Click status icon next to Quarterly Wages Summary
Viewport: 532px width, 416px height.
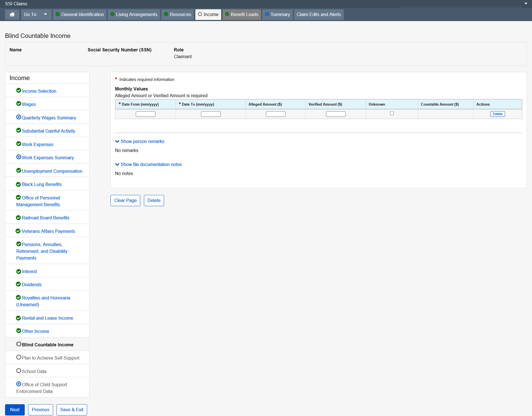pyautogui.click(x=18, y=117)
